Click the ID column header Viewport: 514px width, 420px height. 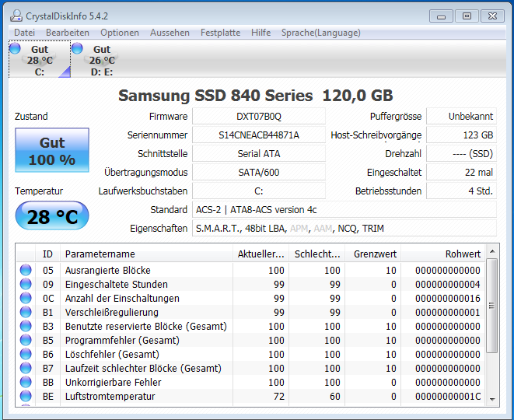point(47,254)
